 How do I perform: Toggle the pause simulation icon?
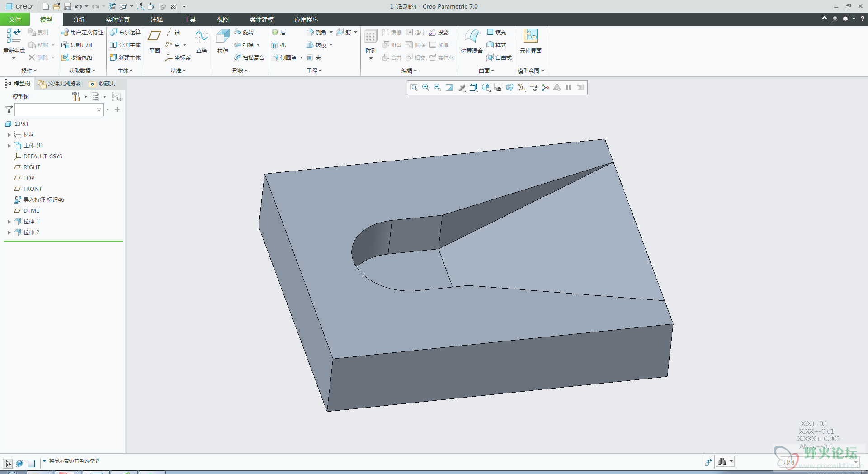click(x=569, y=87)
